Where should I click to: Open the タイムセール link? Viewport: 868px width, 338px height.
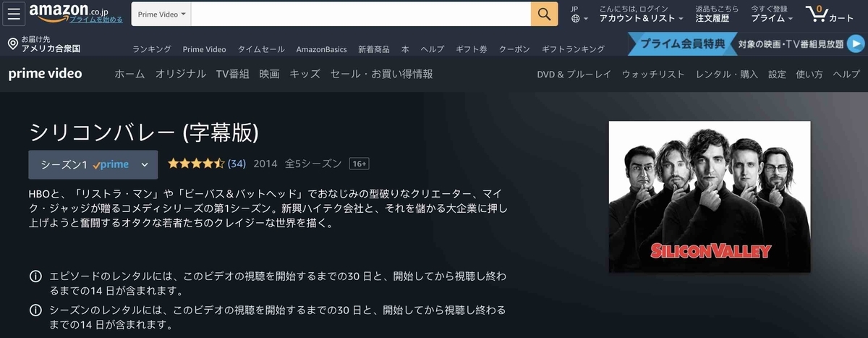[x=261, y=49]
